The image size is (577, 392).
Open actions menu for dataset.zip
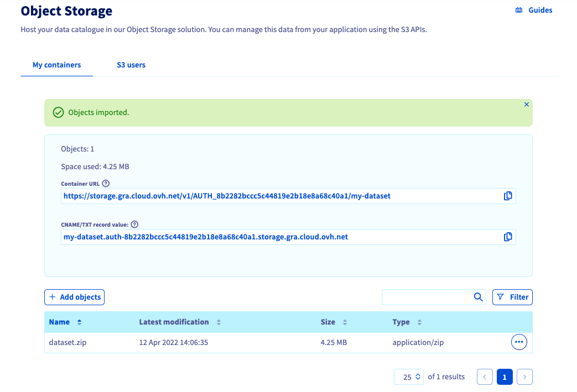point(519,342)
